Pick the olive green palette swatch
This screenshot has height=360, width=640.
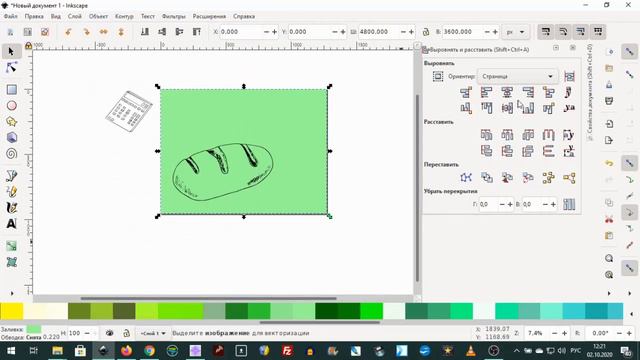click(79, 311)
